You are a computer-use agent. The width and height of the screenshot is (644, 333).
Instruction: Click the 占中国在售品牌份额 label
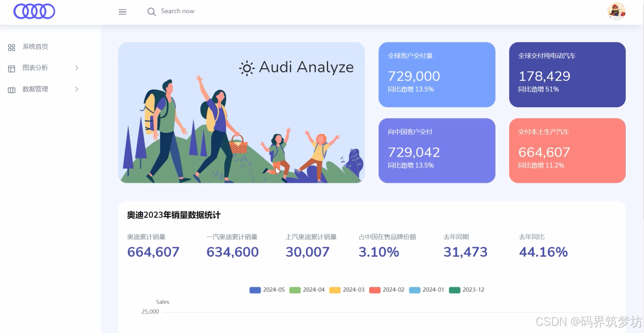click(388, 237)
